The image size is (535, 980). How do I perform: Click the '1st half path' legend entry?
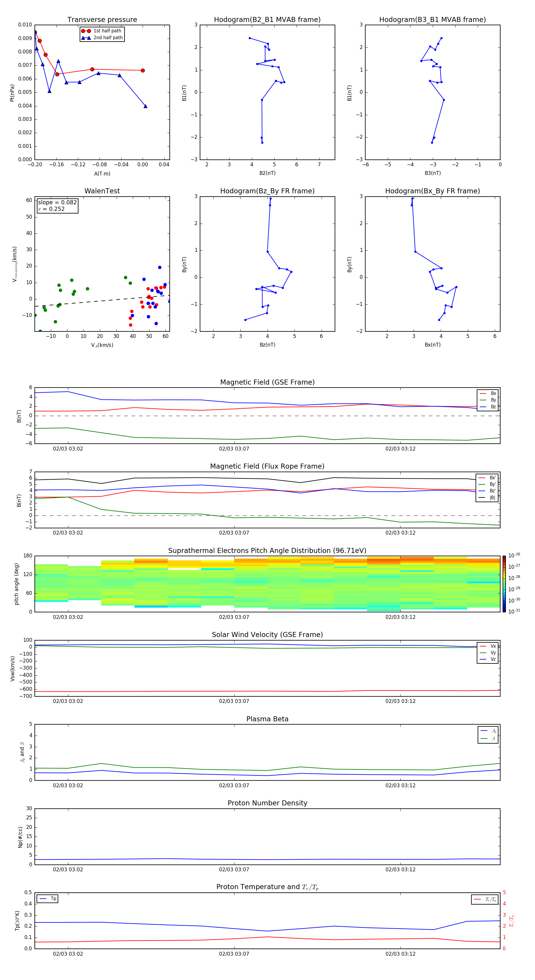click(102, 31)
